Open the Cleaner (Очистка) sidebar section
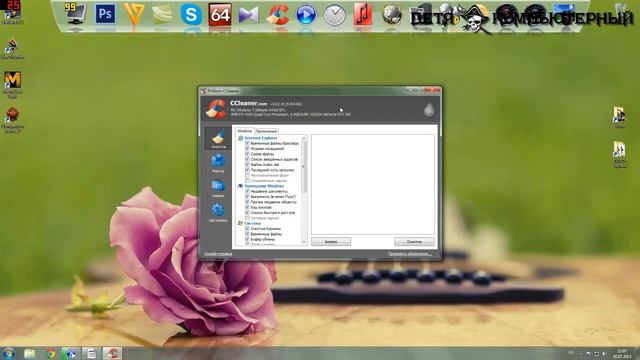The image size is (640, 360). point(218,139)
